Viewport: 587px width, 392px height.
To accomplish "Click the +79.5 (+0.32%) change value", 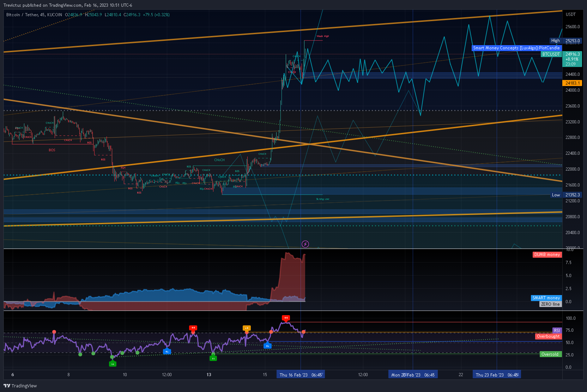I will [156, 15].
